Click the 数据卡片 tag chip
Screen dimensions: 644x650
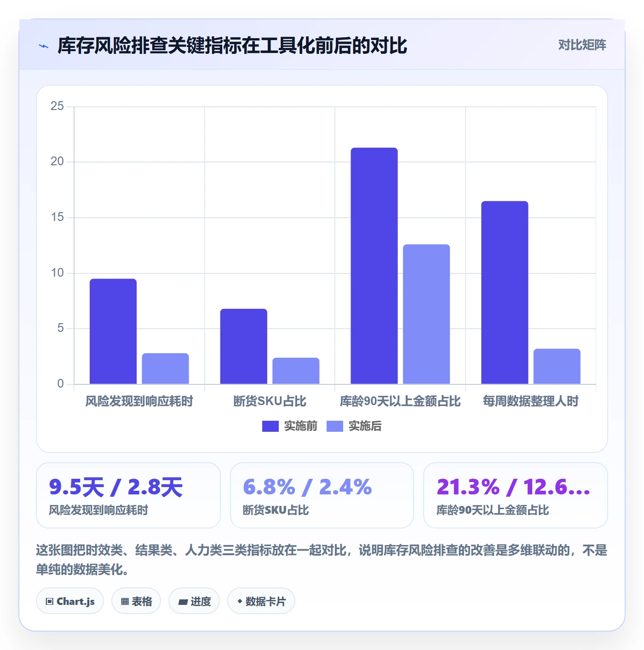point(261,601)
